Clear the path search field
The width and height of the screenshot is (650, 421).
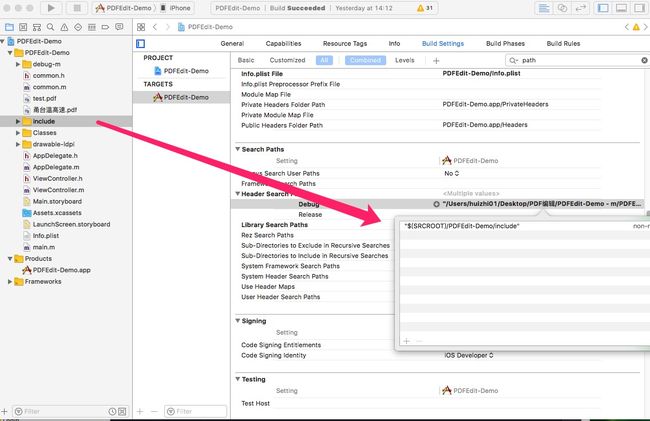coord(644,60)
